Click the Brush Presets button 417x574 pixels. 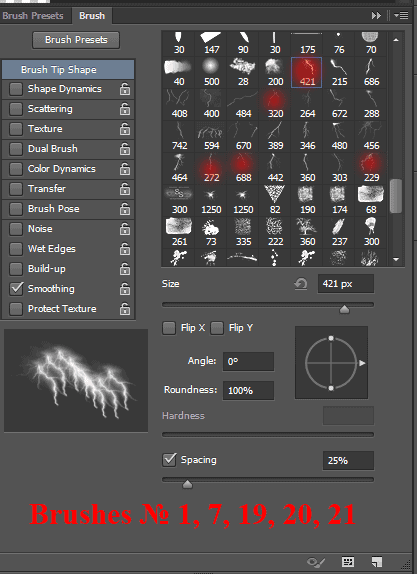click(x=76, y=40)
